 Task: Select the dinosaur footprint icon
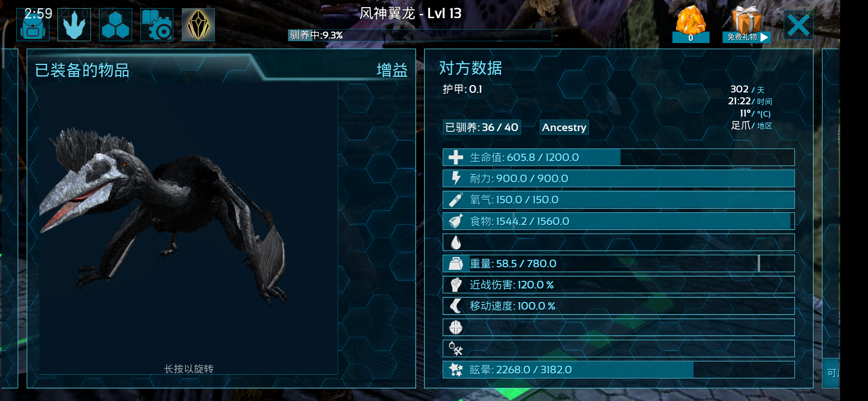tap(74, 25)
